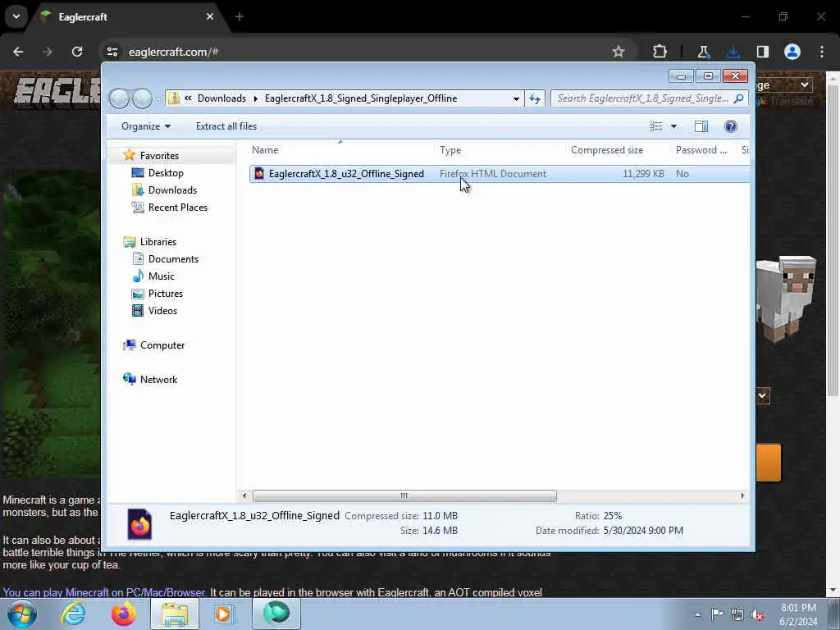Close the Eaglercraft tab
The image size is (840, 630).
pos(210,17)
